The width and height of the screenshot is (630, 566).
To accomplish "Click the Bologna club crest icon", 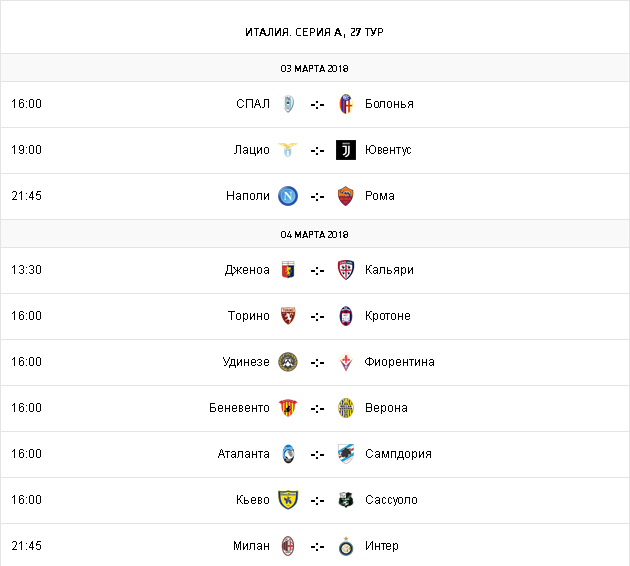I will 346,104.
